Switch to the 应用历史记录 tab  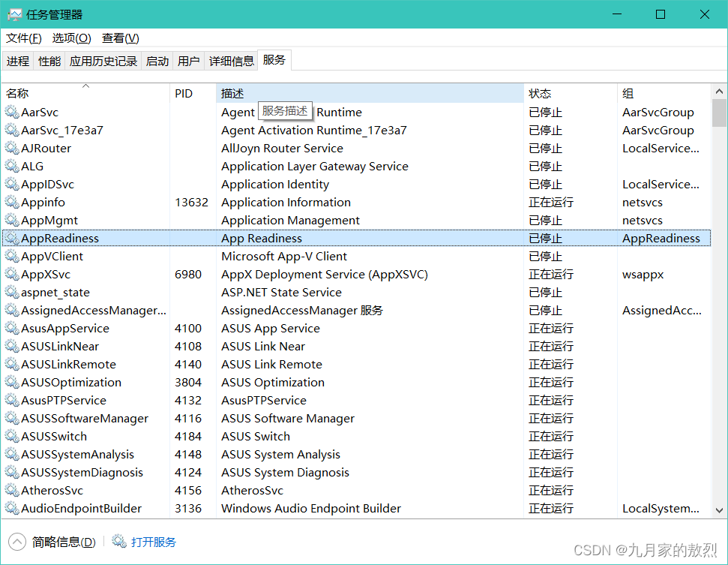point(103,61)
